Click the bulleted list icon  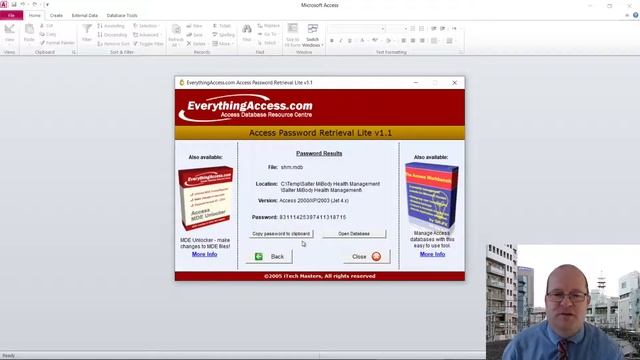[x=413, y=29]
